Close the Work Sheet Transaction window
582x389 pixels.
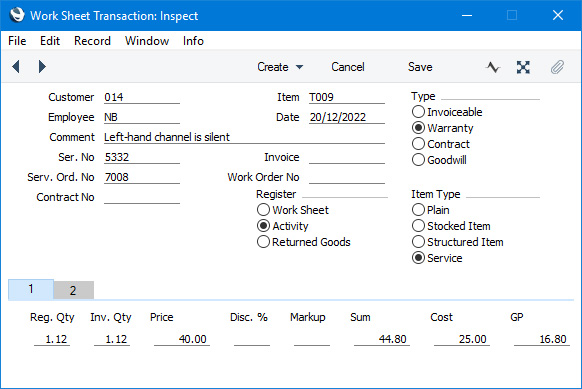(x=558, y=15)
